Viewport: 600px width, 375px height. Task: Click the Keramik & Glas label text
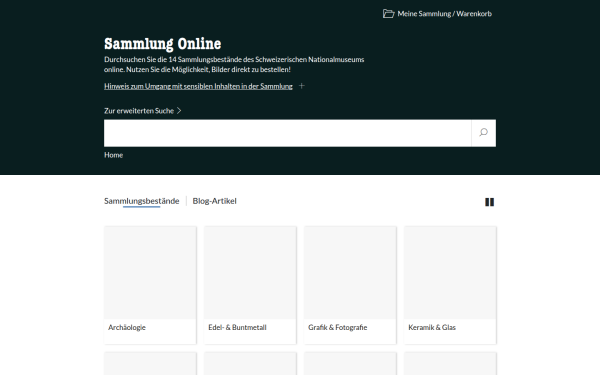[432, 328]
